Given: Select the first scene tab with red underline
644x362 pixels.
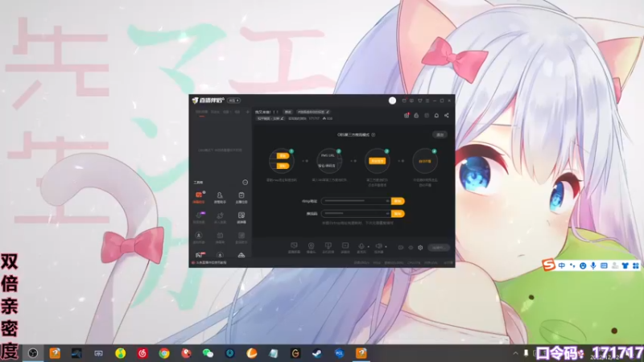Looking at the screenshot, I should 202,112.
